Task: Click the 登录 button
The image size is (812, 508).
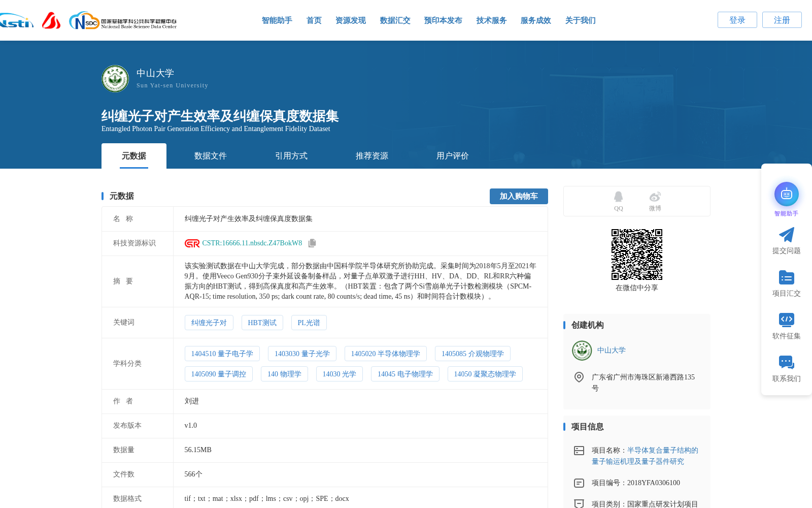Action: pyautogui.click(x=737, y=20)
